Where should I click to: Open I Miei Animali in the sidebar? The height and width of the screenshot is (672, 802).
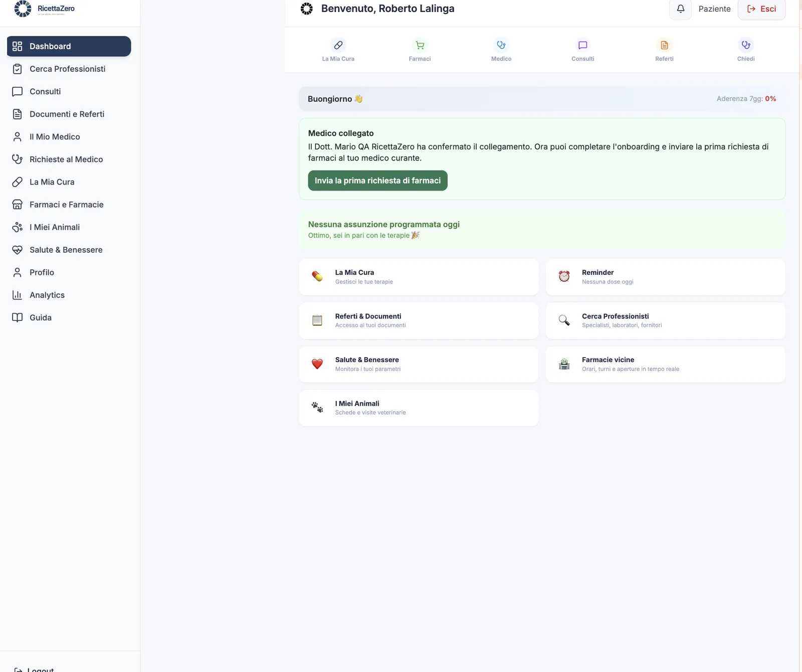[x=69, y=227]
